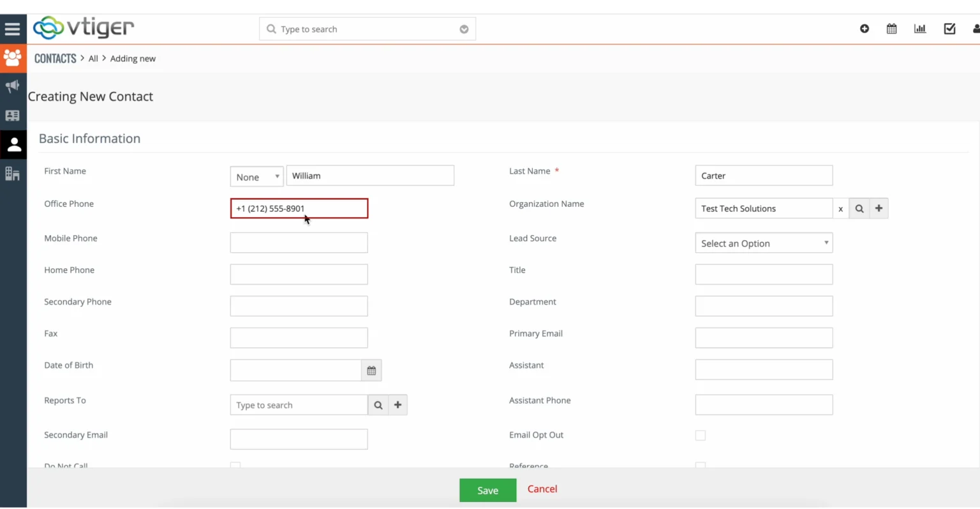Open the Campaigns megaphone icon in sidebar
The image size is (980, 509).
tap(13, 86)
